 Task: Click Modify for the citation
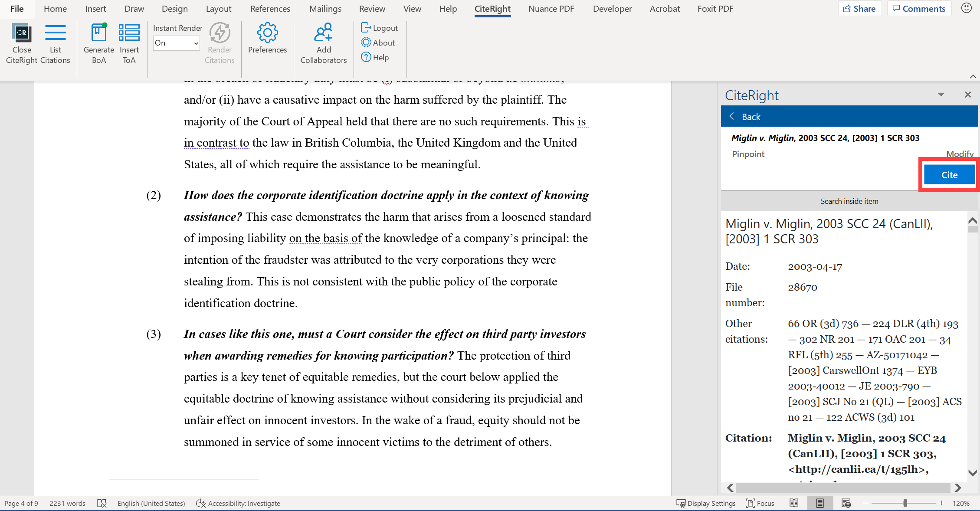point(960,154)
